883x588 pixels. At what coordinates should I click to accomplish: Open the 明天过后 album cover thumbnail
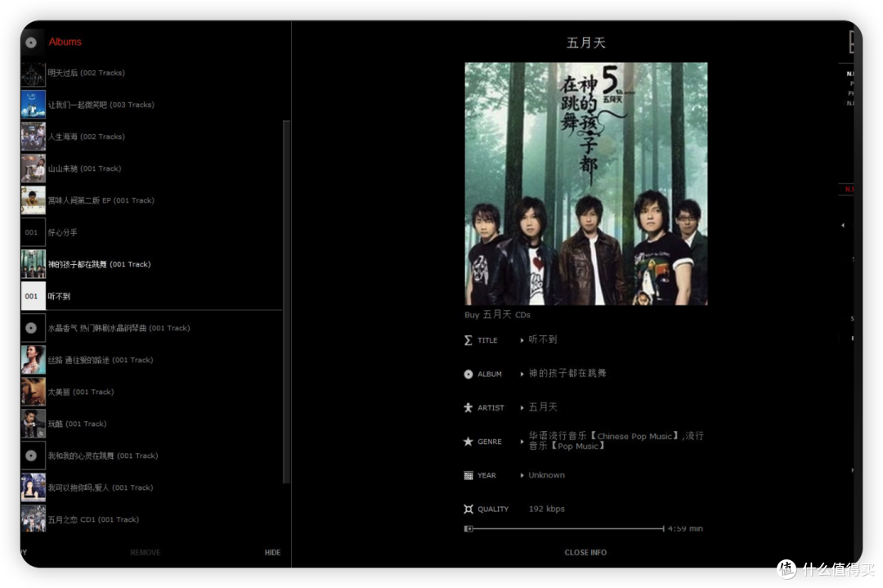(34, 74)
